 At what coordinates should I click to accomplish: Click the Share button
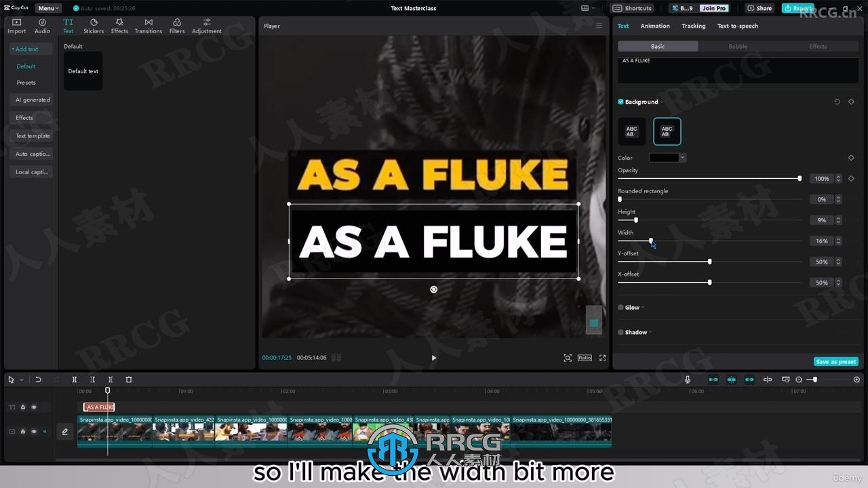pos(759,8)
